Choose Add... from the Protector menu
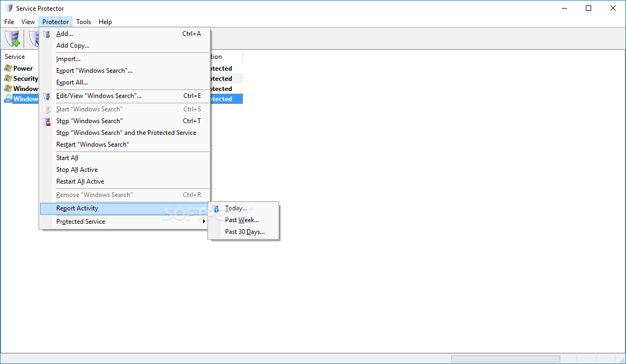626x364 pixels. pos(125,34)
